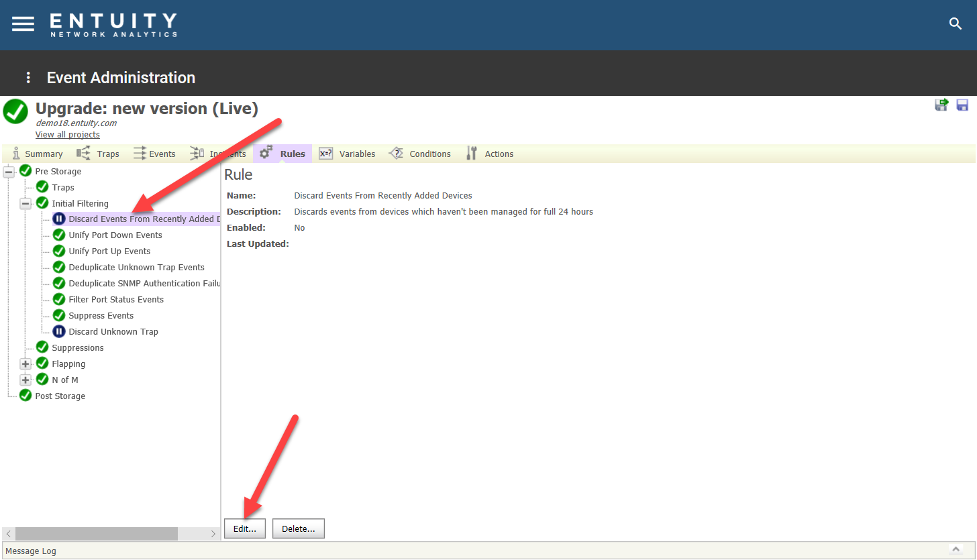Click the Message Log bar
Screen dimensions: 977x560
coord(488,551)
